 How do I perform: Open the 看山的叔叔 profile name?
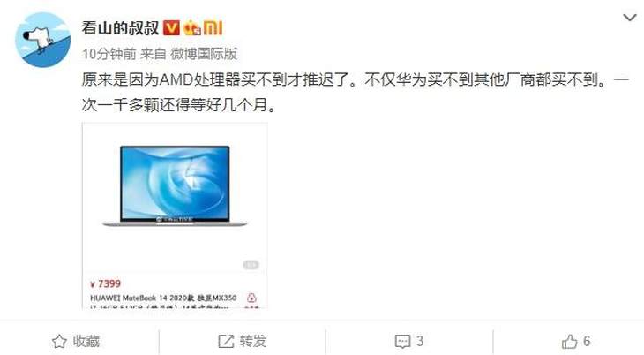tap(120, 28)
